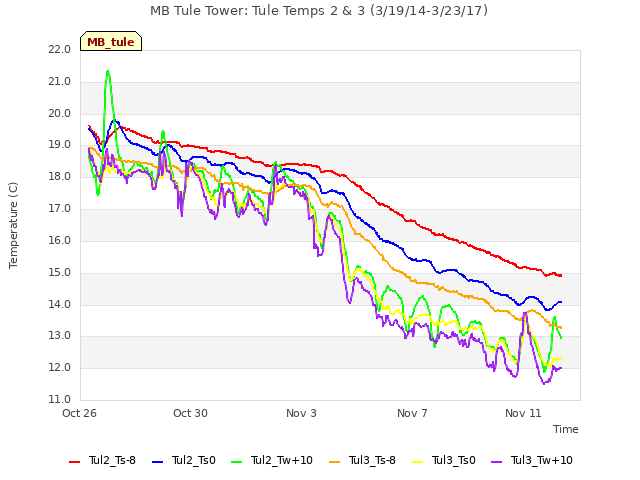Click the Oct 30 x-axis tick label
Screen dimensions: 640x480
click(x=190, y=413)
